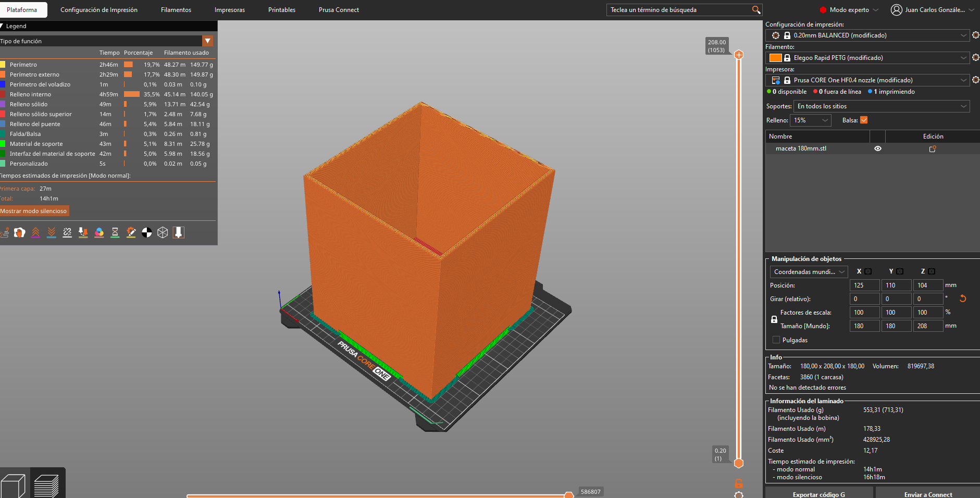The image size is (980, 498).
Task: Open the Soportes supports dropdown
Action: [x=882, y=106]
